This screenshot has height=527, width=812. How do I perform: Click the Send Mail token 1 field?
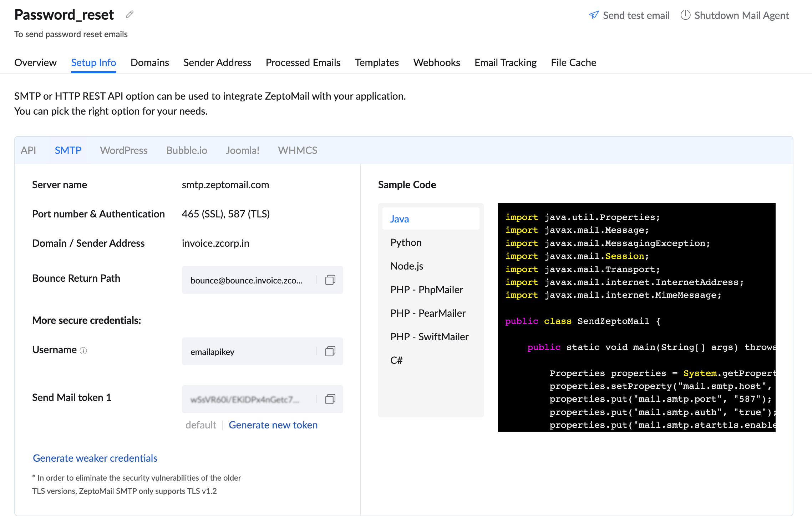click(246, 399)
